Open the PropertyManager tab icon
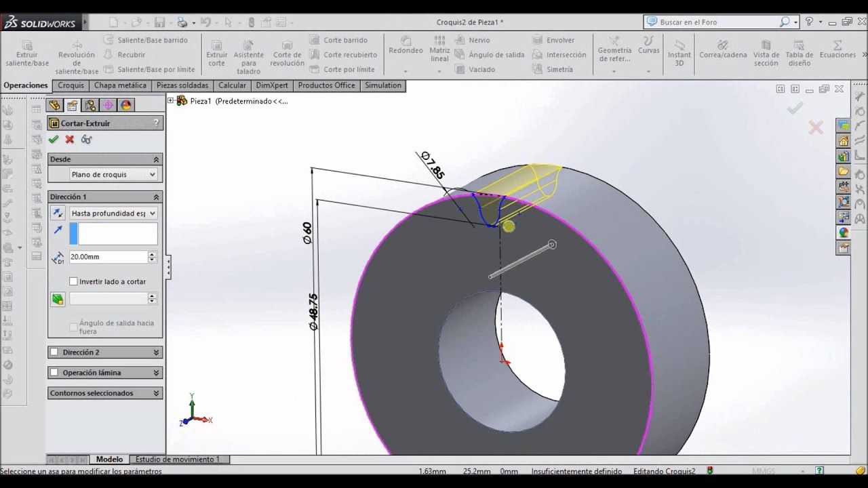868x488 pixels. 73,105
